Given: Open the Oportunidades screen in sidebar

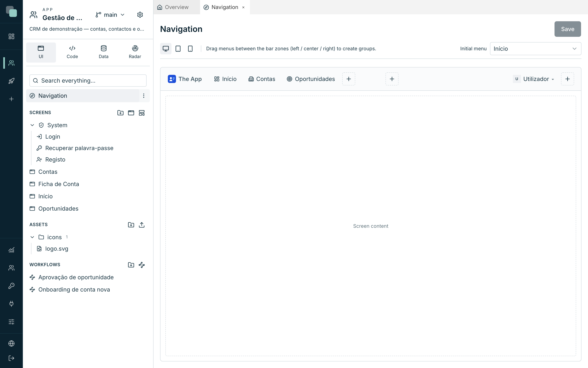Looking at the screenshot, I should coord(54,209).
